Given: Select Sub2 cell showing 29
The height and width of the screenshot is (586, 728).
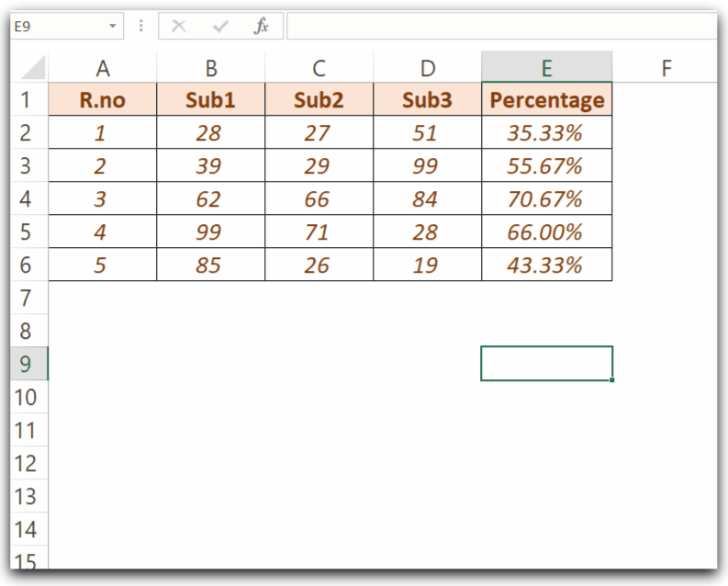Looking at the screenshot, I should (x=319, y=165).
